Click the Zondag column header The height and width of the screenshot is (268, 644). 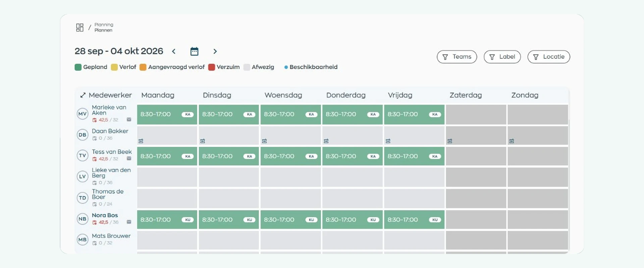pos(525,95)
